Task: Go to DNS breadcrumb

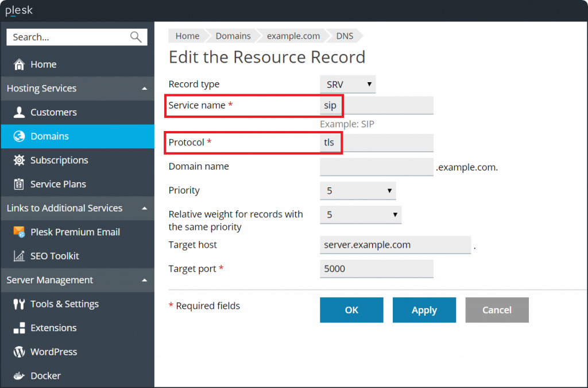Action: click(x=345, y=36)
